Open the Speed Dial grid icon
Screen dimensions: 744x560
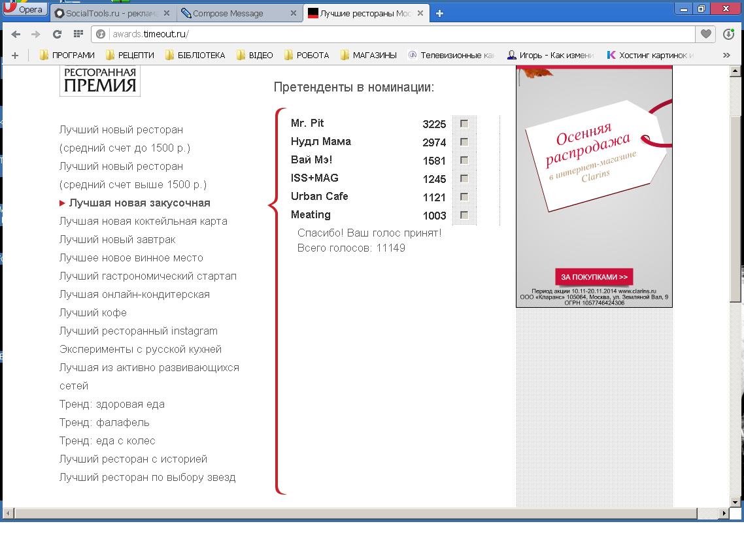point(78,34)
